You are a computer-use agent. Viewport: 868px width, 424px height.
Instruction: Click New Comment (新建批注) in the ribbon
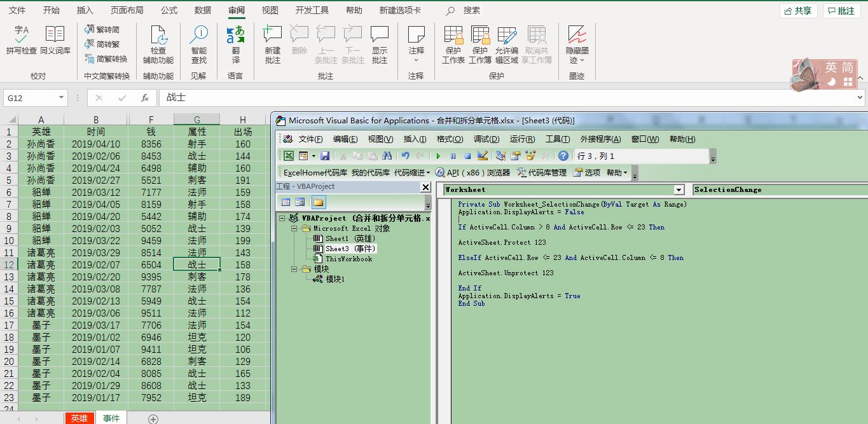pos(272,44)
